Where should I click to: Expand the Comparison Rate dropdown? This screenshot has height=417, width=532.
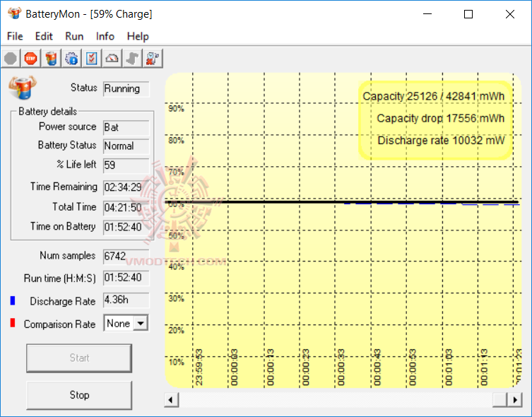(x=141, y=324)
